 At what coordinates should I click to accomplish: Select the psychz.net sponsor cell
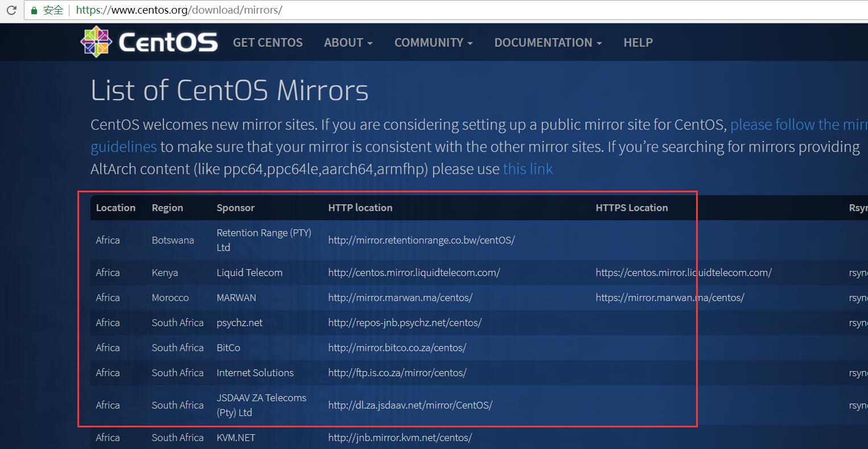(240, 323)
